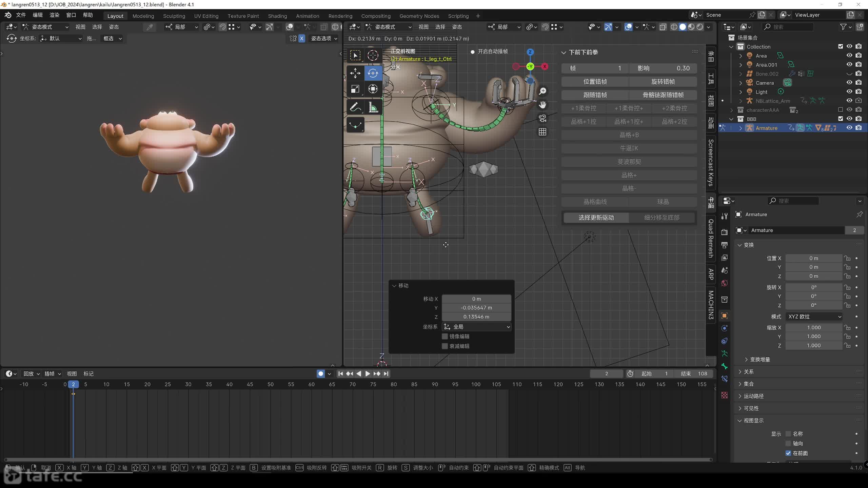Enable 衰减编辑 checkbox
Viewport: 868px width, 488px height.
445,346
